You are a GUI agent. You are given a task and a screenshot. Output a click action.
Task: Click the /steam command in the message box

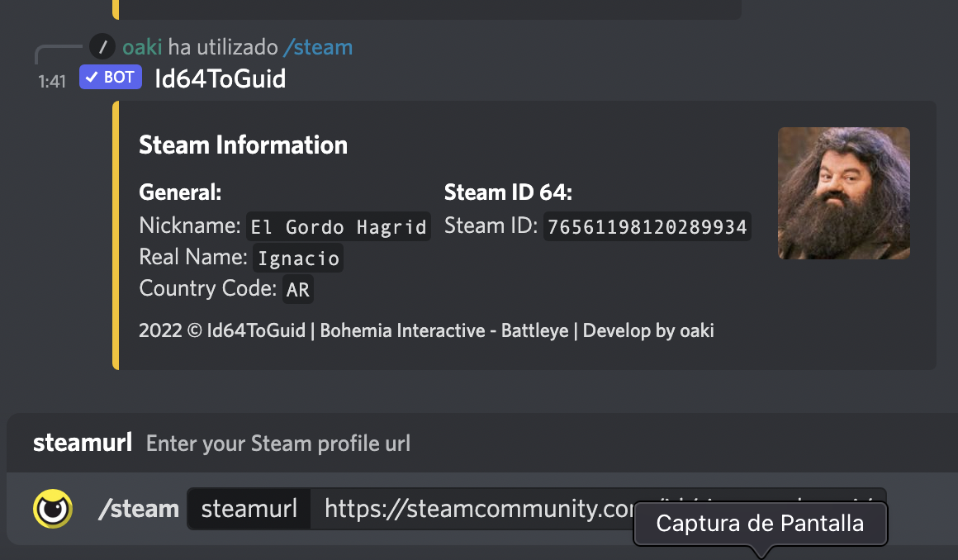(x=138, y=509)
